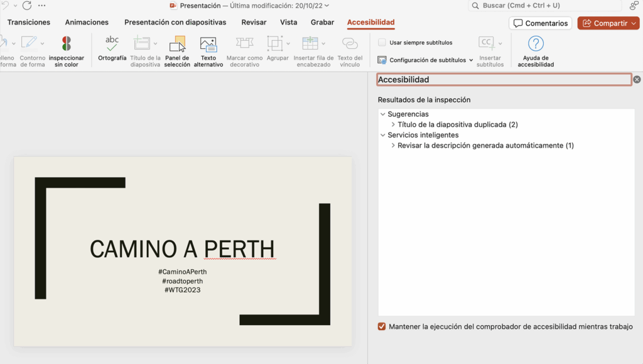Expand Título de la diapositiva duplicada
This screenshot has width=643, height=364.
(392, 124)
